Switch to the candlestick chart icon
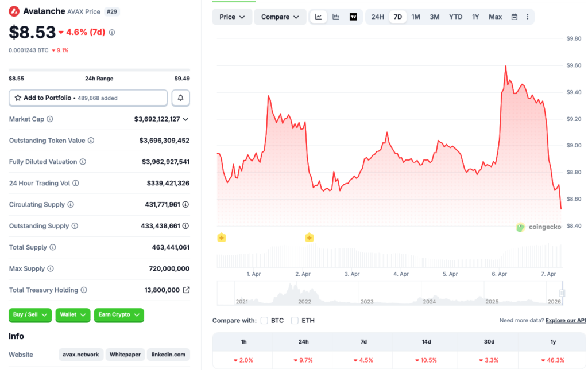Image resolution: width=588 pixels, height=370 pixels. [x=336, y=17]
